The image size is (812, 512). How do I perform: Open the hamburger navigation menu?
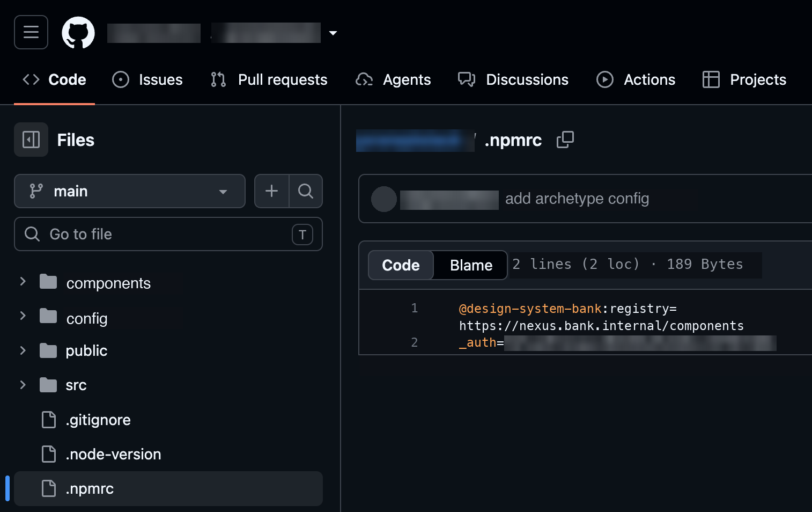(31, 32)
